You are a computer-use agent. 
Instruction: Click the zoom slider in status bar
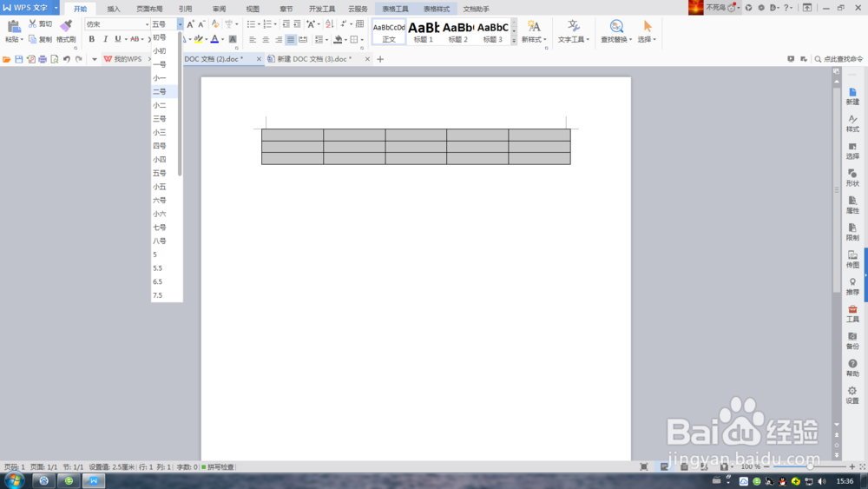pos(809,467)
